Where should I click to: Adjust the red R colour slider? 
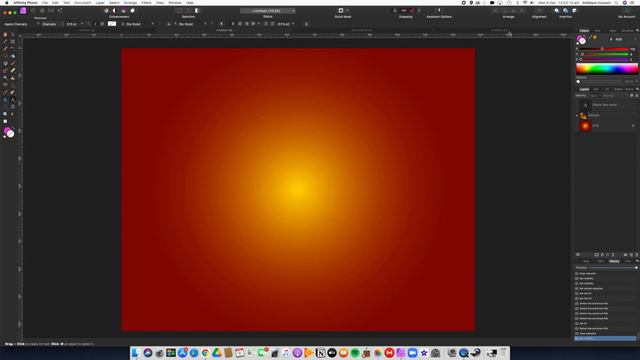604,49
